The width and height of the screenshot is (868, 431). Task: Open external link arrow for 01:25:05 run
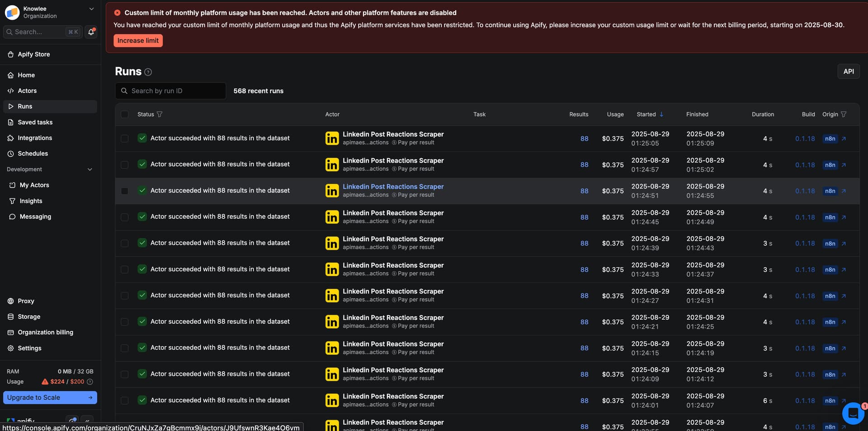tap(844, 139)
